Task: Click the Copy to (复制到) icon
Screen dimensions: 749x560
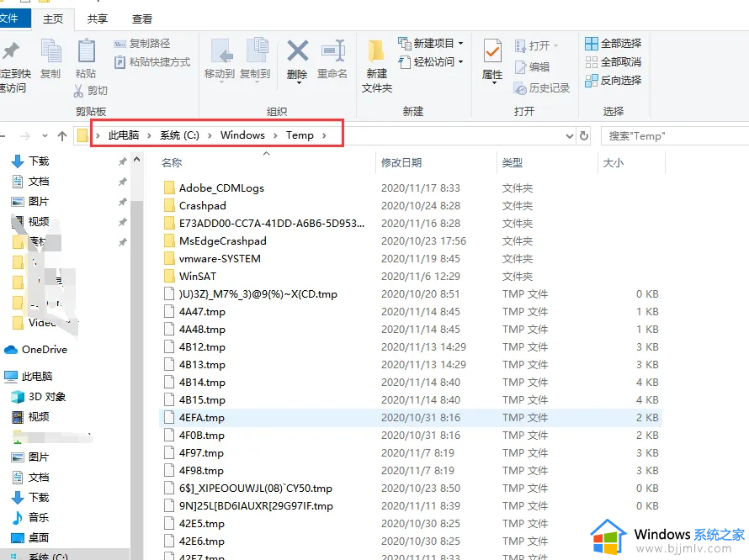Action: pos(257,50)
